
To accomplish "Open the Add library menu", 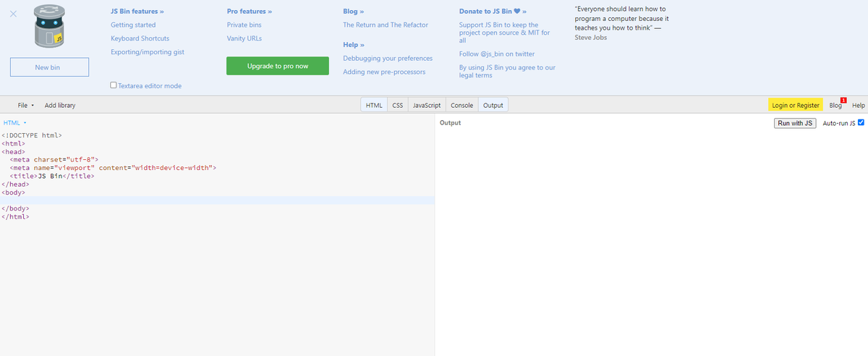I will (x=60, y=106).
